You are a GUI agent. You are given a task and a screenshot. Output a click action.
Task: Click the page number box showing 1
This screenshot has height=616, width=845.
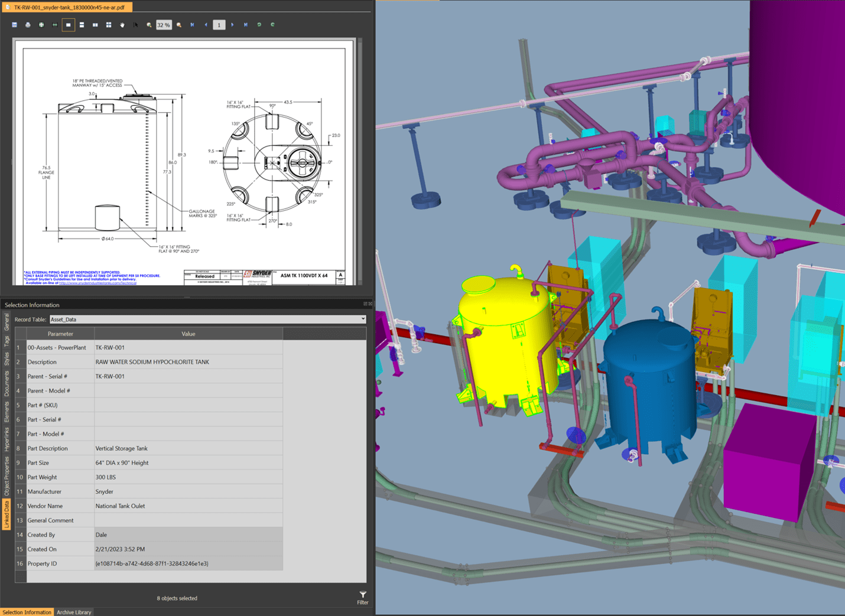pyautogui.click(x=219, y=25)
